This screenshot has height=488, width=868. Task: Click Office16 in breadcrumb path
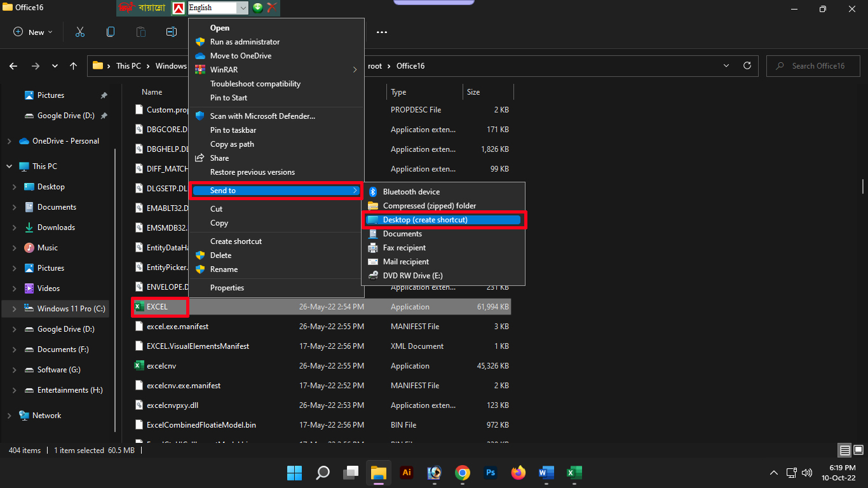pos(410,66)
